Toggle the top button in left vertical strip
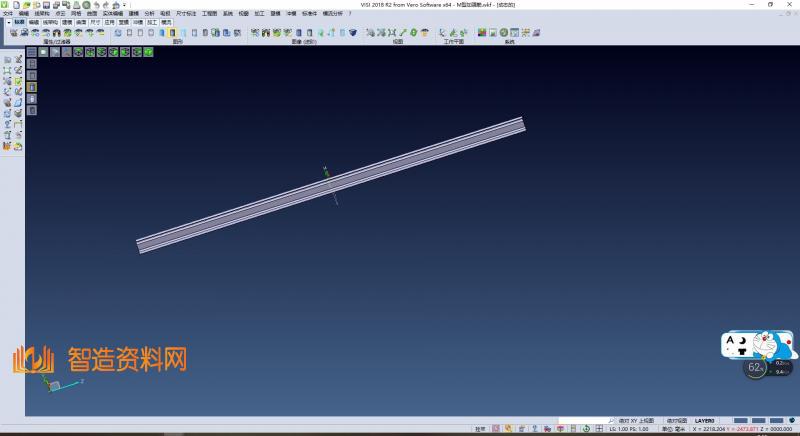The width and height of the screenshot is (800, 436). [31, 52]
